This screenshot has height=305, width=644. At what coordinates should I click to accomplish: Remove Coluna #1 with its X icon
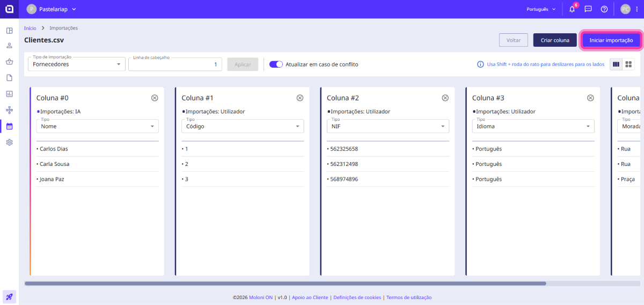(x=300, y=98)
